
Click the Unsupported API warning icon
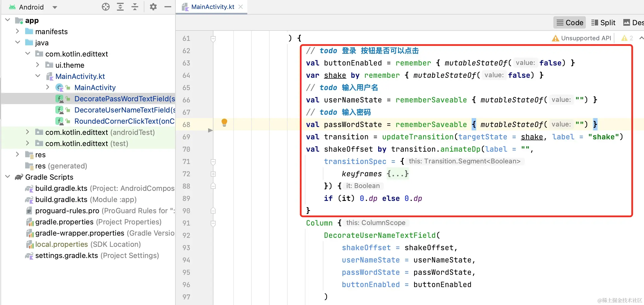[x=555, y=38]
